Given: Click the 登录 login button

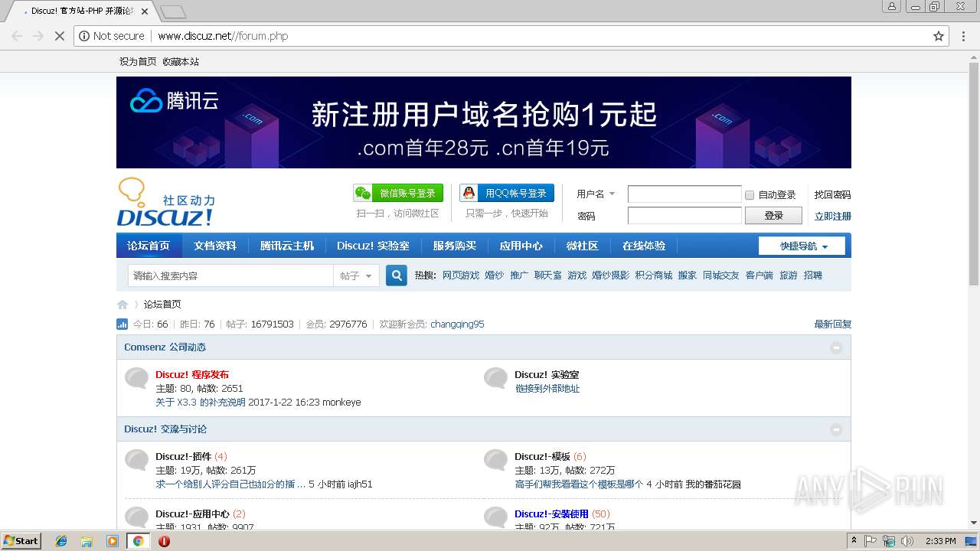Looking at the screenshot, I should pyautogui.click(x=774, y=216).
